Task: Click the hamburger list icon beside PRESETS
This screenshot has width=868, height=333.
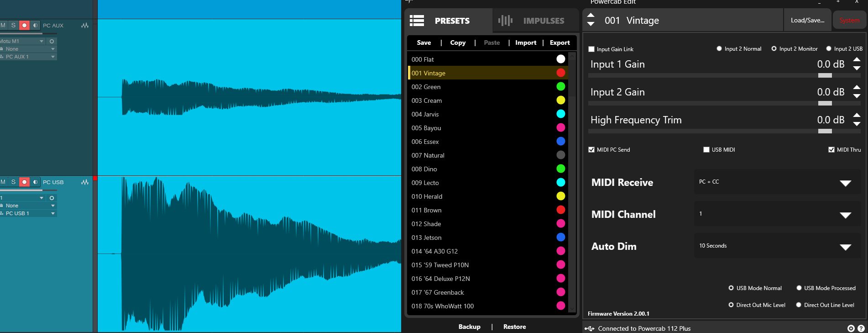Action: 417,21
